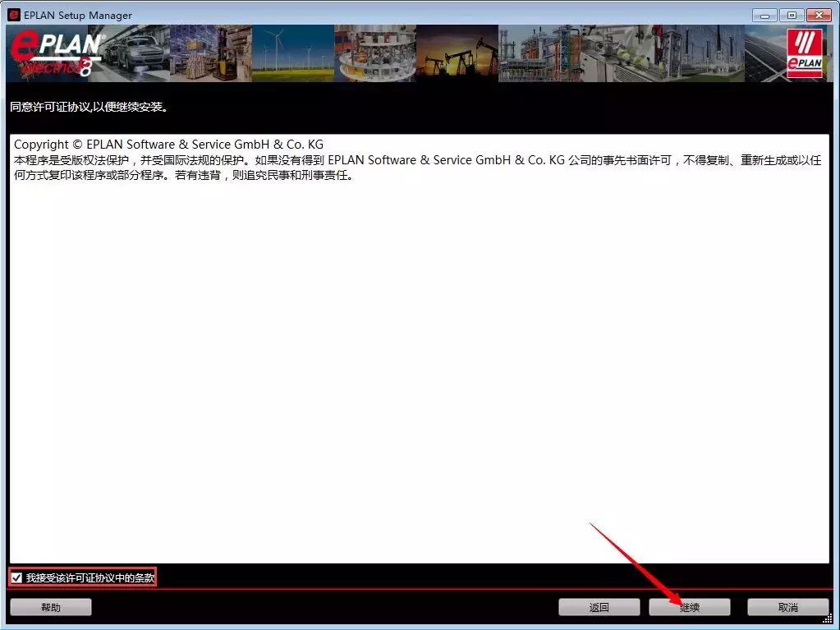Image resolution: width=840 pixels, height=630 pixels.
Task: Click the 返回 button to go back
Action: (599, 606)
